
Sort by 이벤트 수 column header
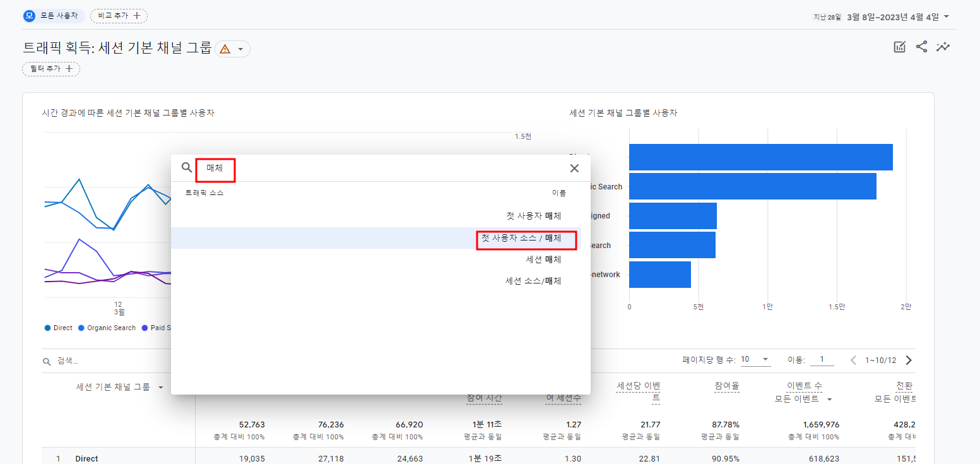pos(805,385)
